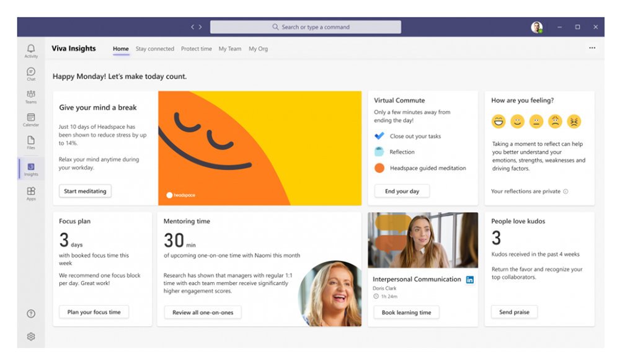Select the angry squinting emoji

(573, 121)
